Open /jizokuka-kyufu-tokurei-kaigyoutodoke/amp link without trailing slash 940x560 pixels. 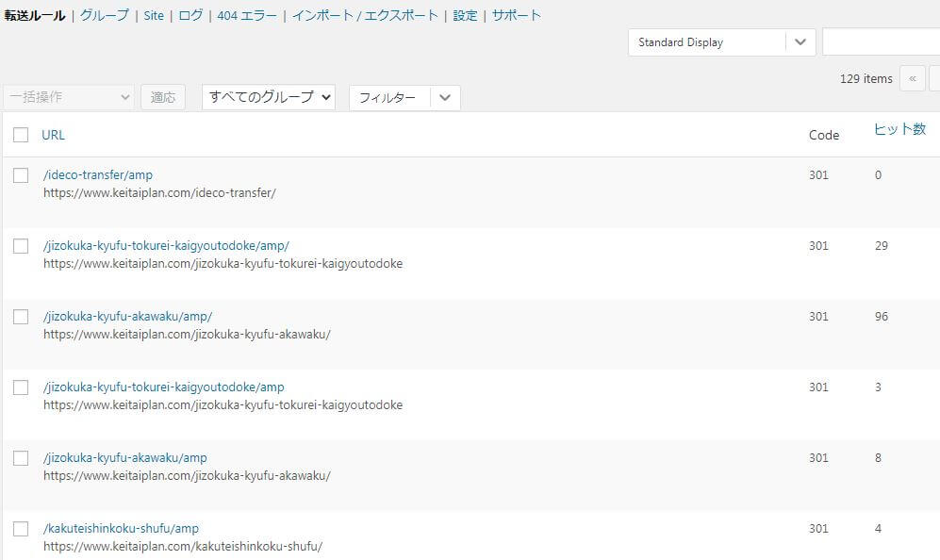pos(164,387)
